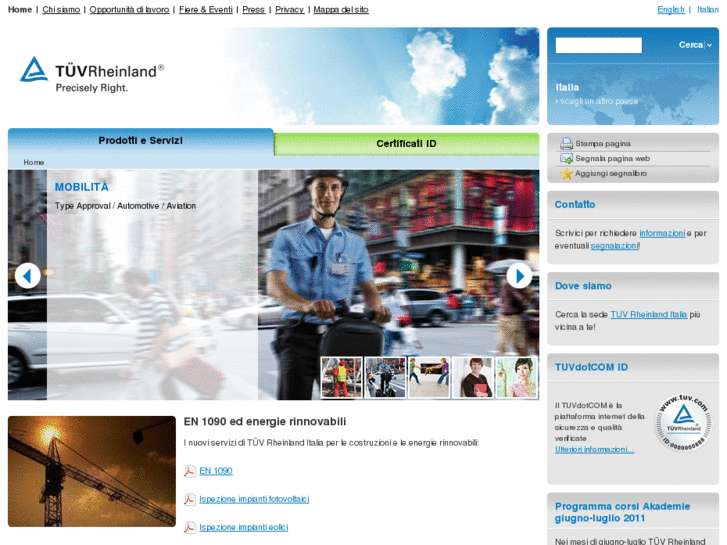Click the Italia country label
This screenshot has height=545, width=727.
[567, 87]
